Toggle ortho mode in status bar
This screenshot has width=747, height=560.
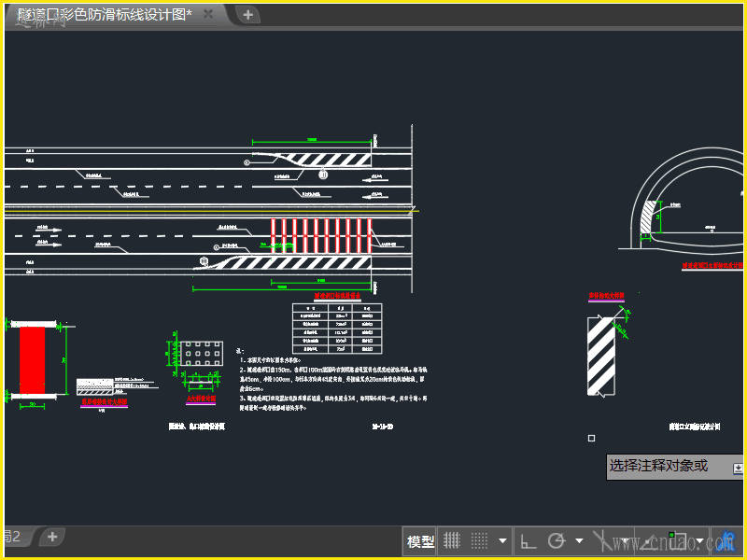[x=528, y=540]
